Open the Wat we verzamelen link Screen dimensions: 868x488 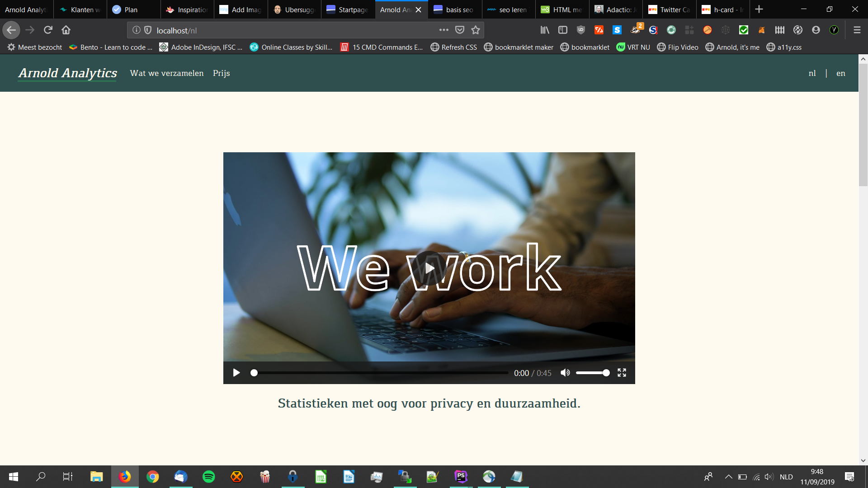point(166,73)
